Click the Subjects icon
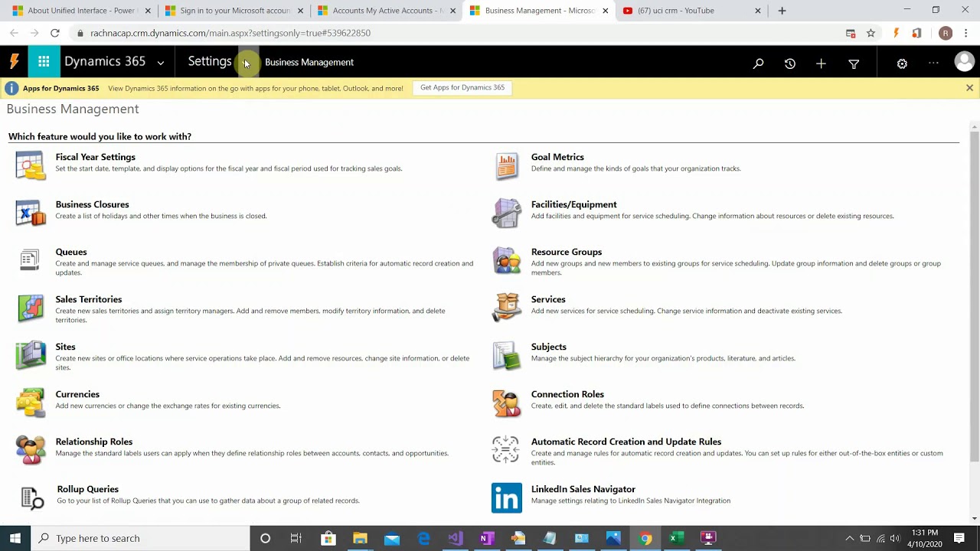 pyautogui.click(x=506, y=355)
